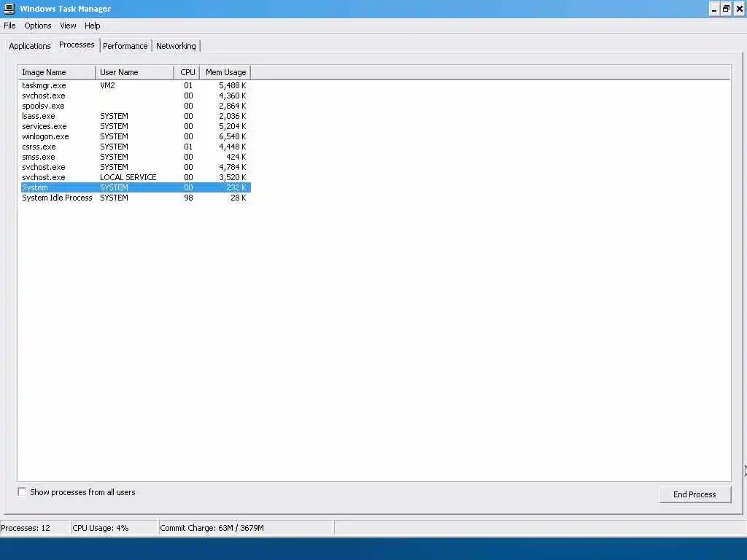
Task: Minimize the Task Manager window
Action: pos(713,9)
